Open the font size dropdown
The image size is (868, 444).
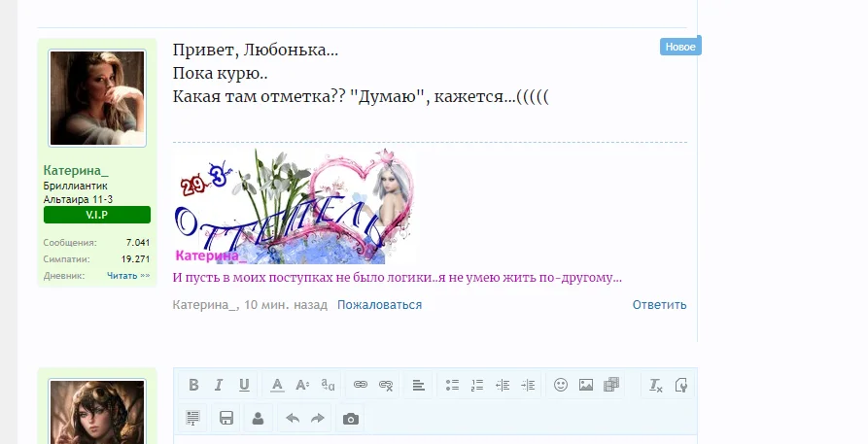(x=302, y=385)
